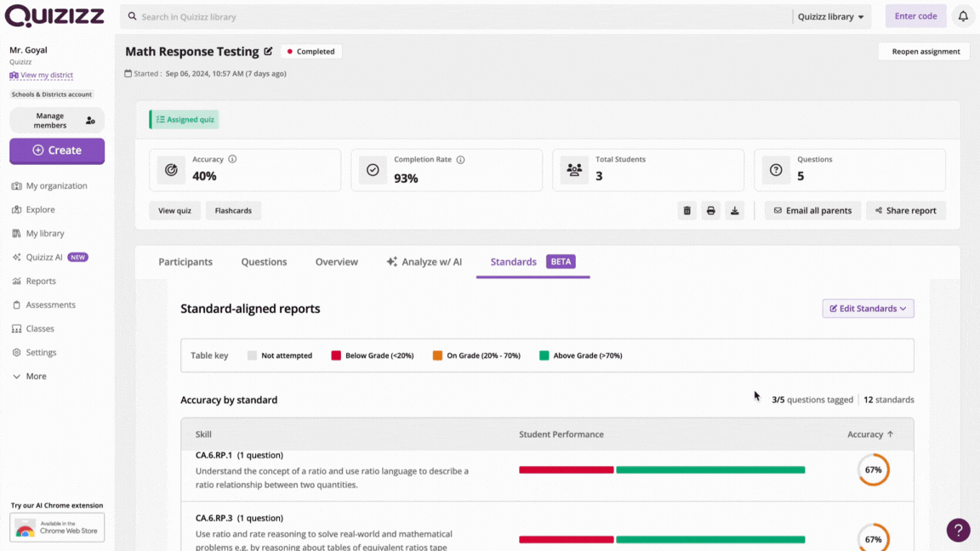Click the Skill column header
This screenshot has height=551, width=980.
click(203, 435)
